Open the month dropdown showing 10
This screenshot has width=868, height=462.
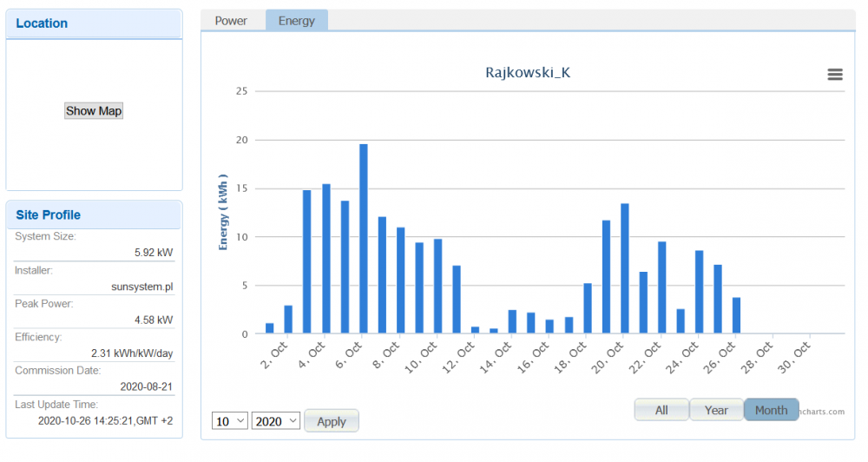click(230, 421)
